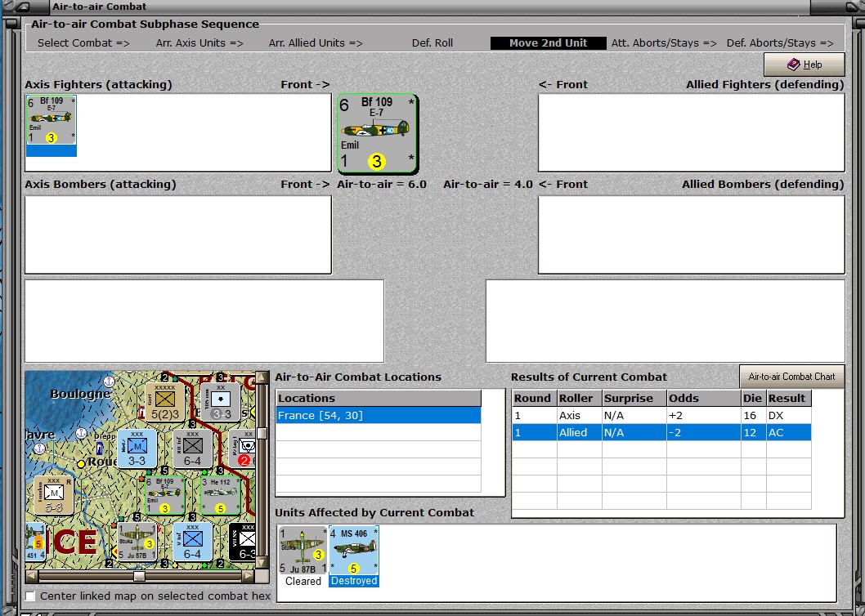Click the Axis roller cell in results table

pos(579,415)
